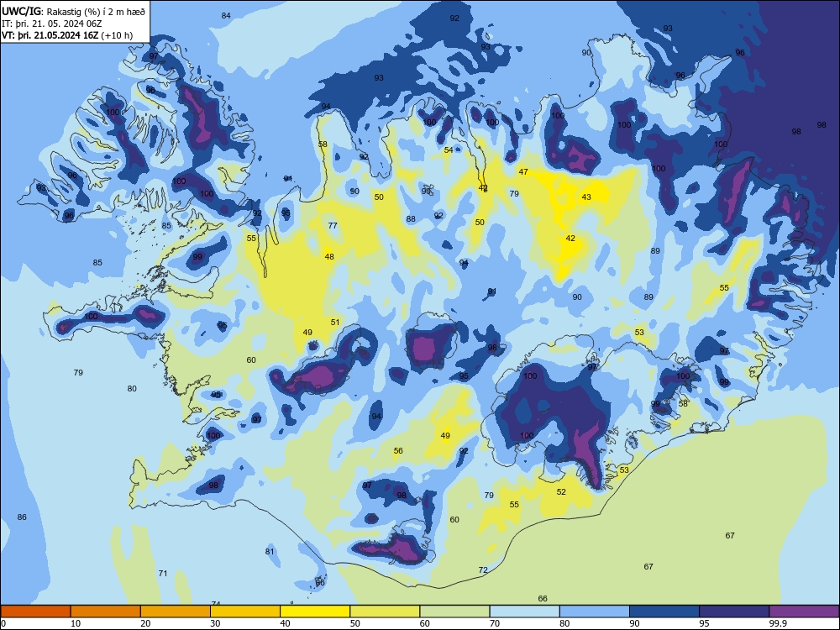Click the humidity value "77" on the map
Screen dimensions: 840x630
pos(333,225)
